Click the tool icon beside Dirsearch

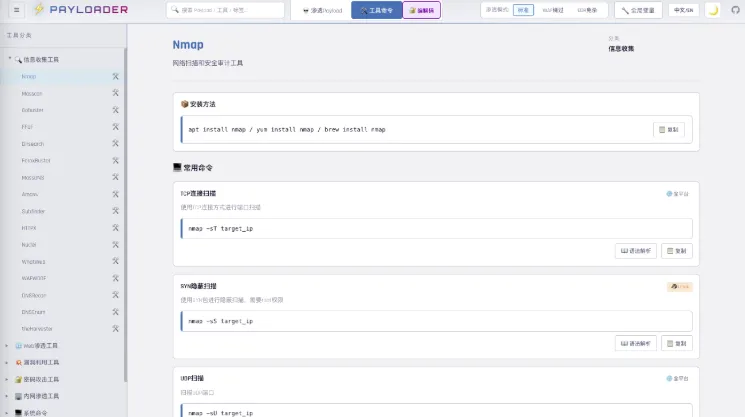pyautogui.click(x=115, y=143)
